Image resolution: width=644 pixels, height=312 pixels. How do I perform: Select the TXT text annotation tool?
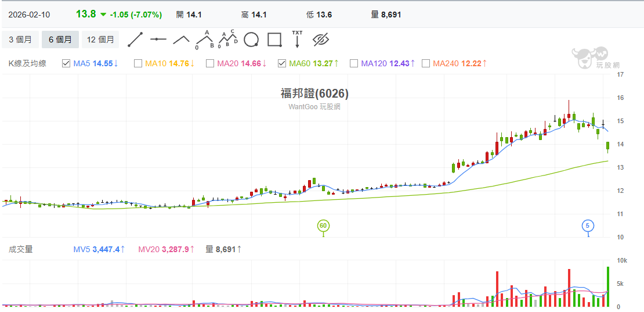(297, 40)
